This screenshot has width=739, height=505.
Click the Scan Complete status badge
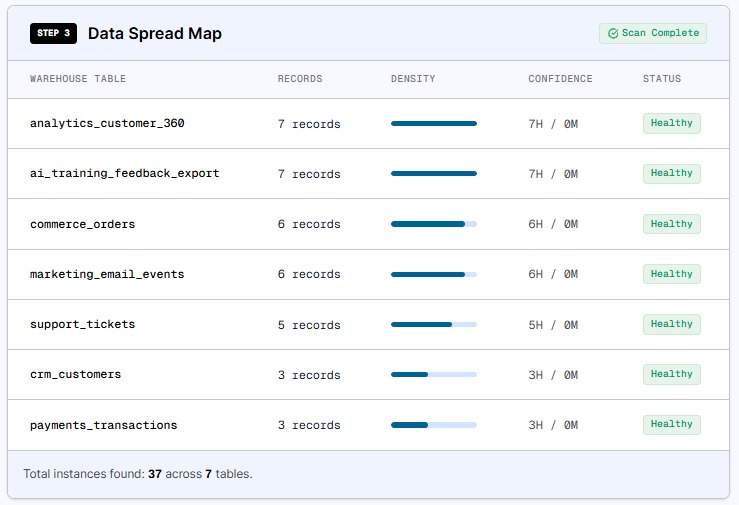pyautogui.click(x=653, y=33)
